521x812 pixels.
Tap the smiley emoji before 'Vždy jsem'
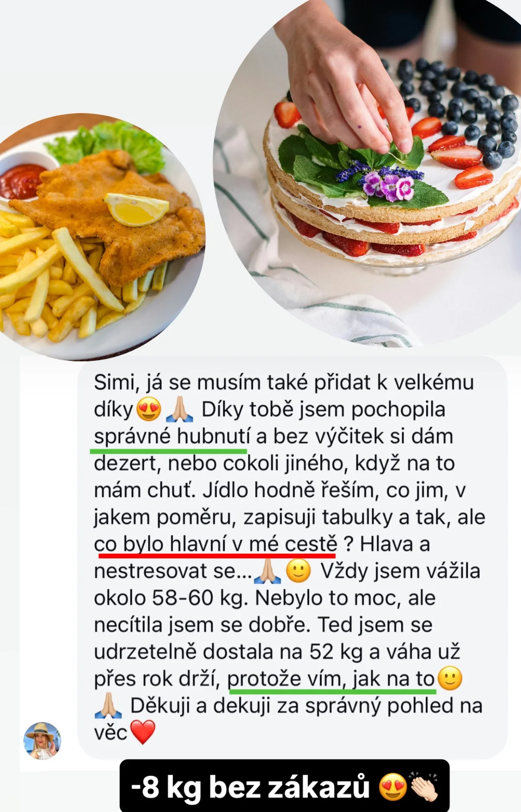click(x=298, y=571)
